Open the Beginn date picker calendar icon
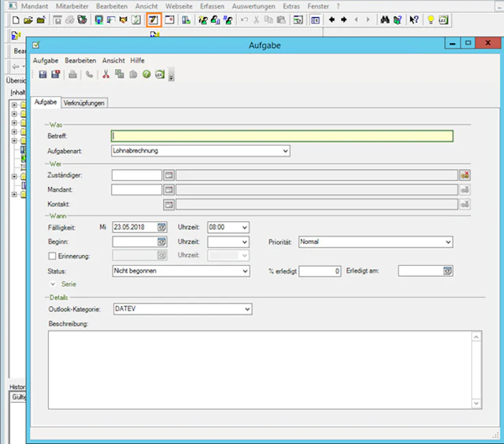 tap(162, 242)
